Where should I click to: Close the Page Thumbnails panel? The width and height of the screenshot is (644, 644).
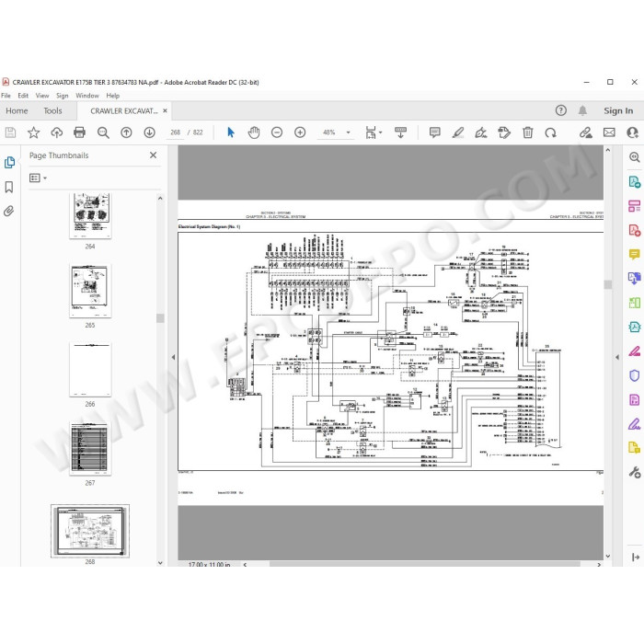point(154,155)
